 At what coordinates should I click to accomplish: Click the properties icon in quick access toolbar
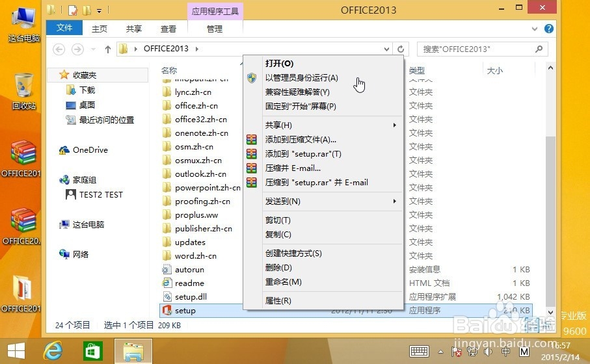click(x=73, y=10)
